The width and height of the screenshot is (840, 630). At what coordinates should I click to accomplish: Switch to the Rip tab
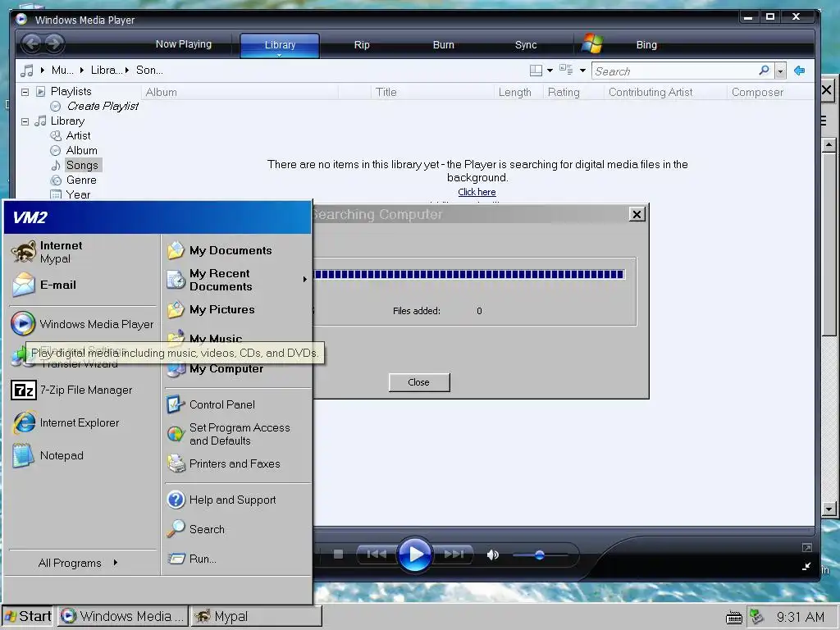click(362, 45)
